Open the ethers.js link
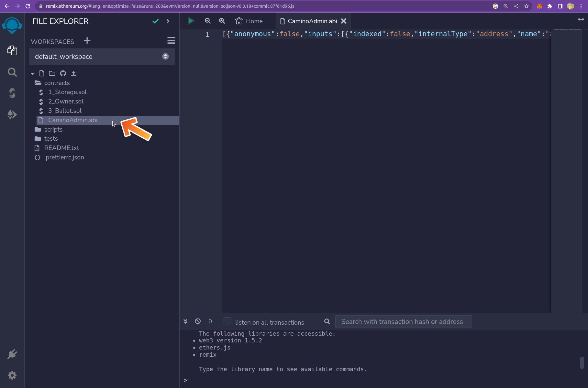This screenshot has width=588, height=388. click(215, 348)
